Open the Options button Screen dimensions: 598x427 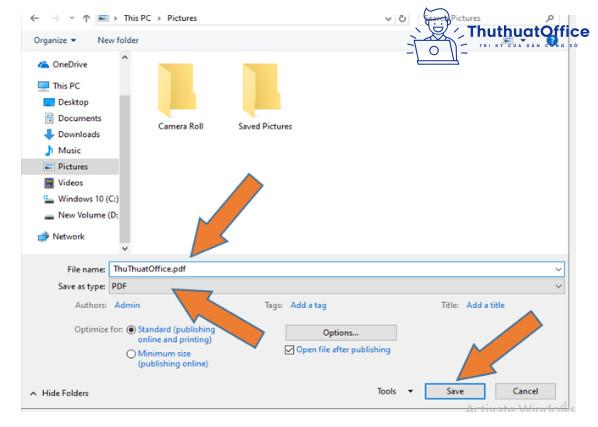(341, 332)
